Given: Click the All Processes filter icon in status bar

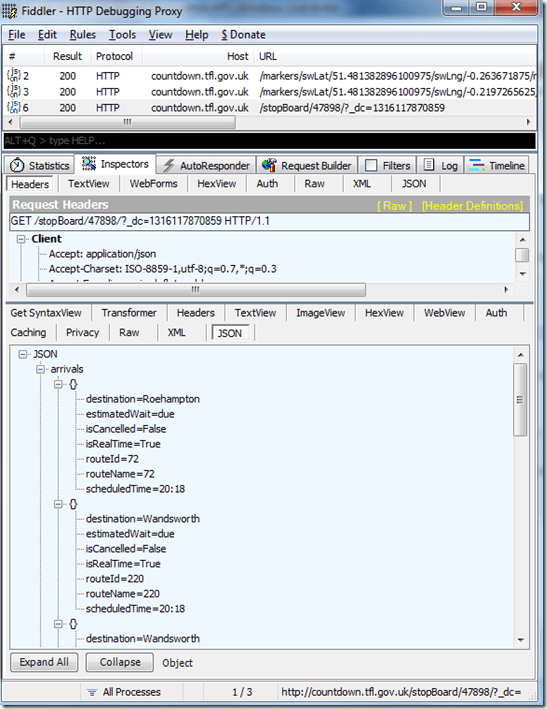Looking at the screenshot, I should tap(92, 692).
